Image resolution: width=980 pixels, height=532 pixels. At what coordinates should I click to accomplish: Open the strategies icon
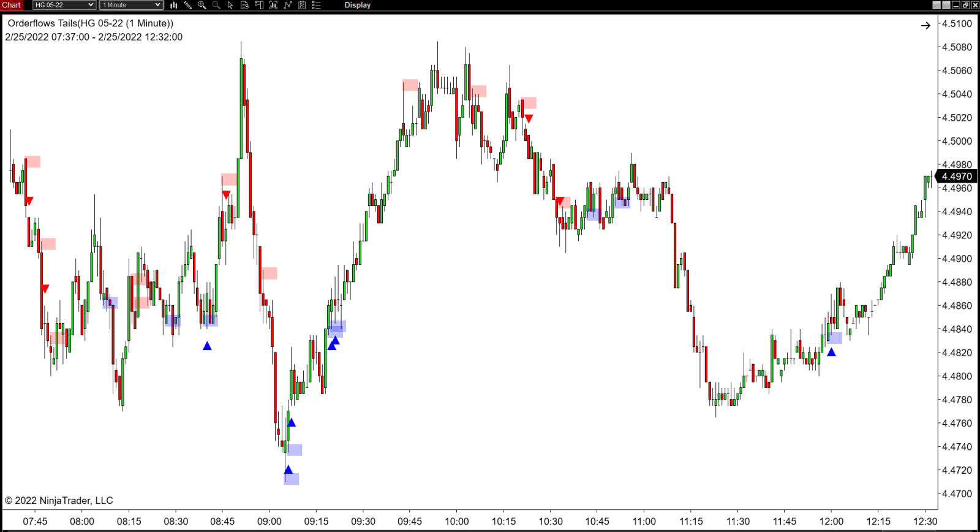(302, 5)
